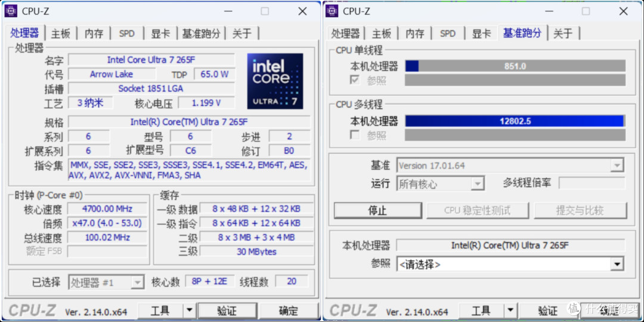Click 验证 button in right window
This screenshot has width=644, height=322.
[x=548, y=311]
